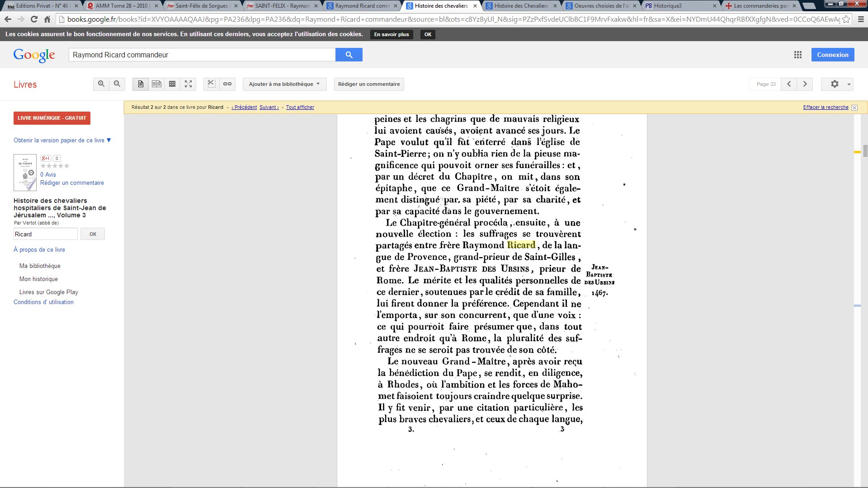Open a new browser tab
The height and width of the screenshot is (488, 868).
point(810,6)
